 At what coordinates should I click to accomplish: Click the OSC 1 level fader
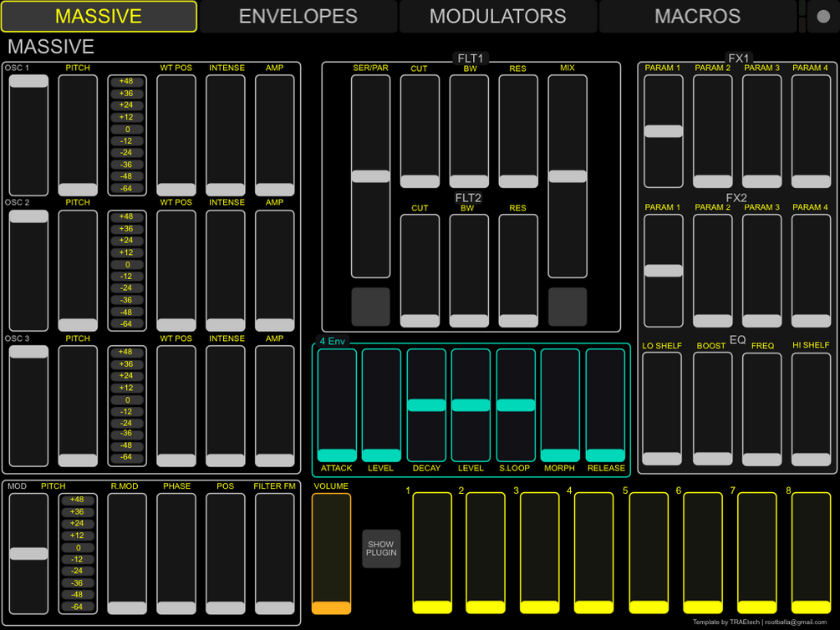click(28, 135)
